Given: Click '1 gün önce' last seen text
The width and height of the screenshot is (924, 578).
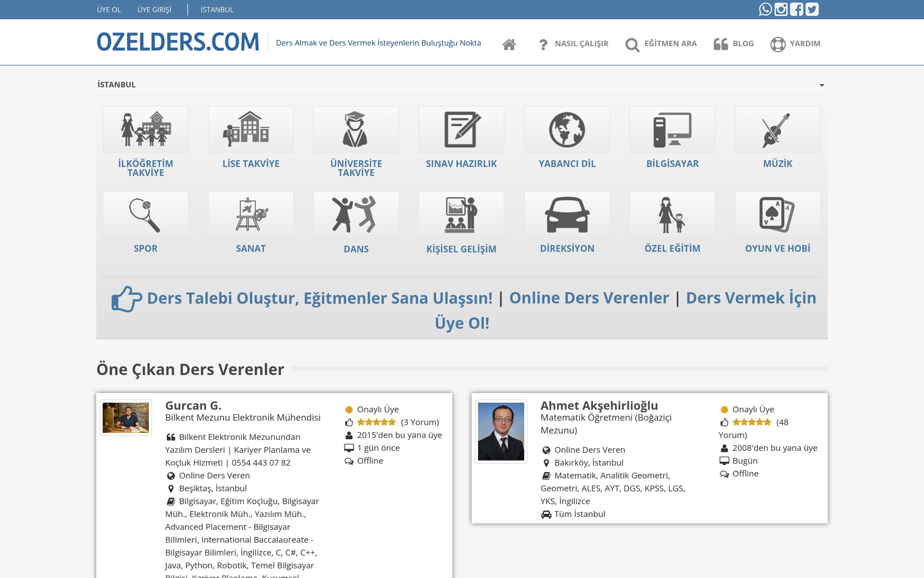Looking at the screenshot, I should [x=379, y=448].
